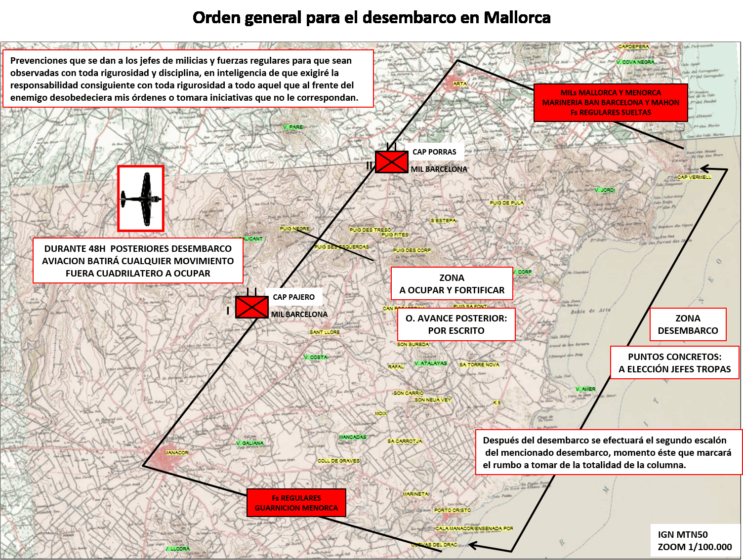Click the 'K 5' map label
Image resolution: width=743 pixels, height=560 pixels.
497,402
